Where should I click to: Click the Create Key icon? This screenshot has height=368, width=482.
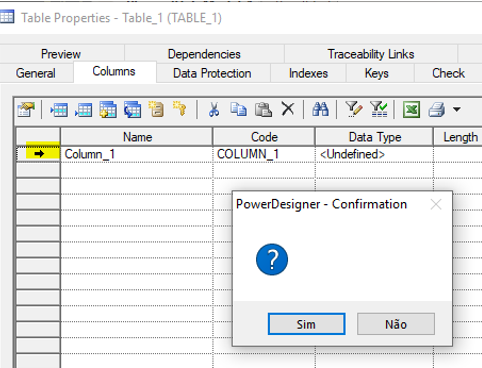click(180, 109)
